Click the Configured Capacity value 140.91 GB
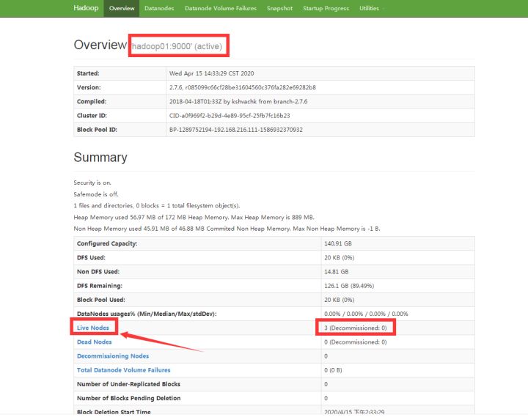Viewport: 528px width, 420px height. (x=338, y=243)
